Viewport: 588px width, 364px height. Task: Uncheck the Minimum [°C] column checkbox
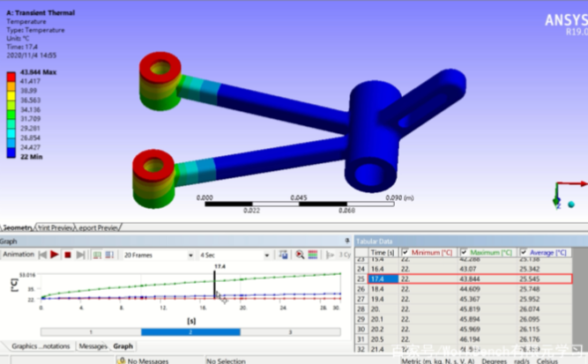coord(406,252)
